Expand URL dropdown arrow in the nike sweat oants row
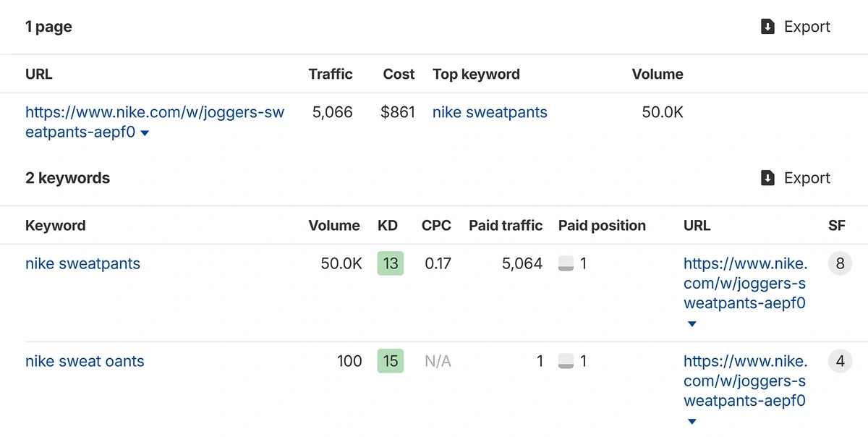 (x=692, y=422)
